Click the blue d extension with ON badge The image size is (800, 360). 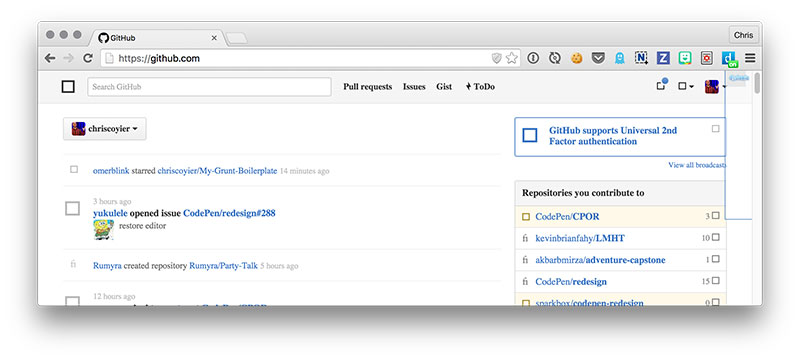click(730, 60)
